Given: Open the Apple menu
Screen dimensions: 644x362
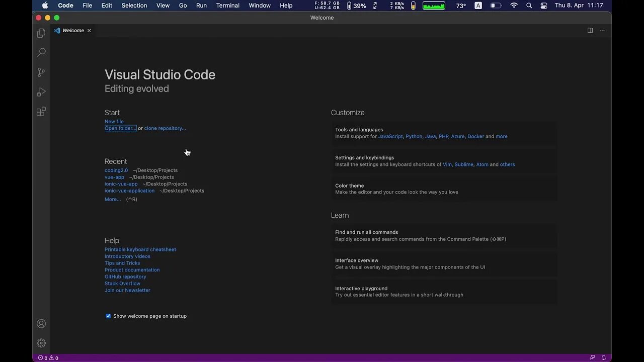Looking at the screenshot, I should (45, 6).
